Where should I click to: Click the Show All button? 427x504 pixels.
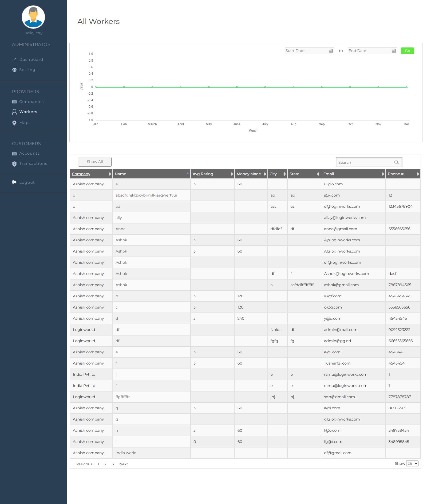[x=95, y=162]
